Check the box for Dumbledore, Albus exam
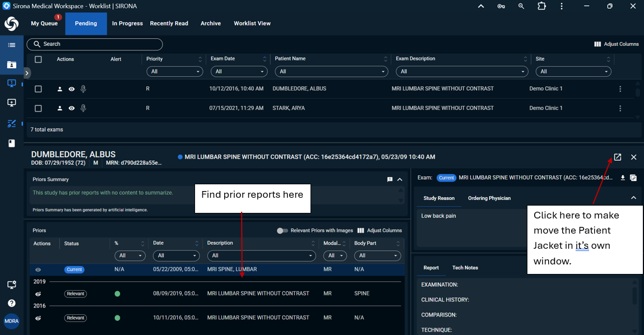644x335 pixels. click(38, 89)
